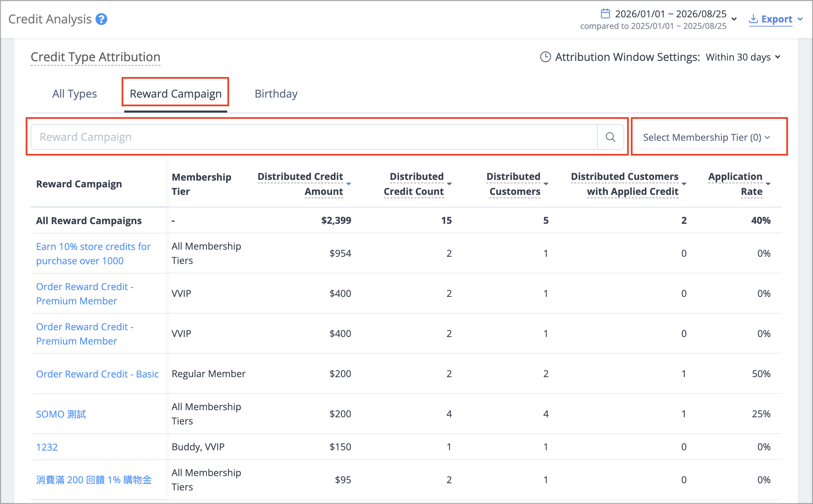Focus the Reward Campaign search field

pos(314,137)
